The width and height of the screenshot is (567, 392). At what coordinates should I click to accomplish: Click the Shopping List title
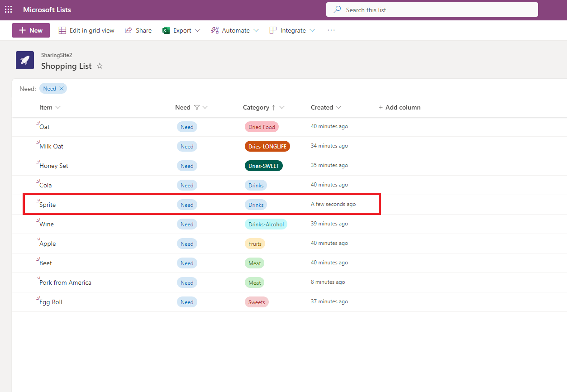[67, 66]
